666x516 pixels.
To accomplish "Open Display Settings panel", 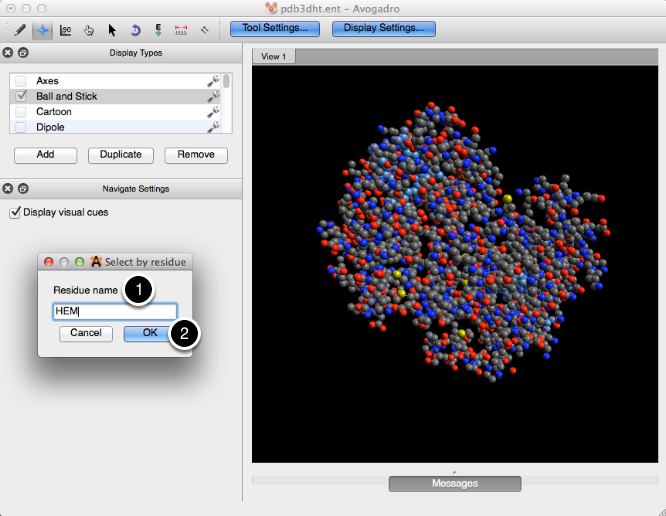I will 383,28.
